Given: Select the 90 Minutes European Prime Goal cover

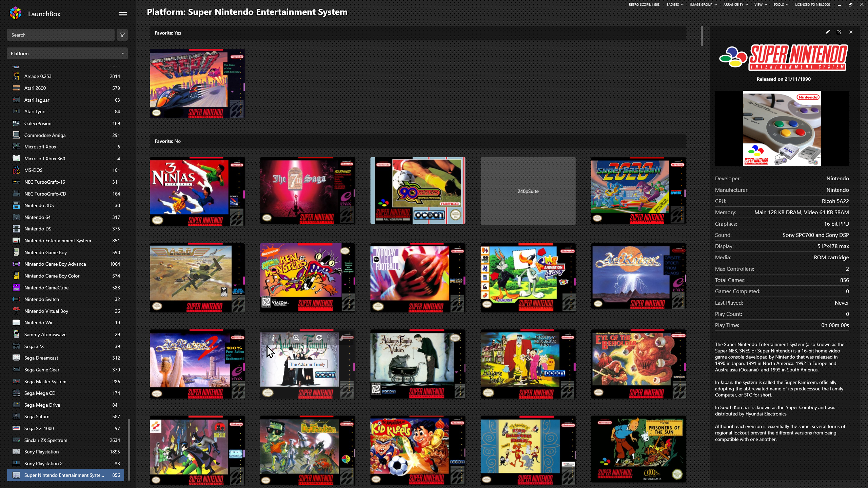Looking at the screenshot, I should pos(418,190).
